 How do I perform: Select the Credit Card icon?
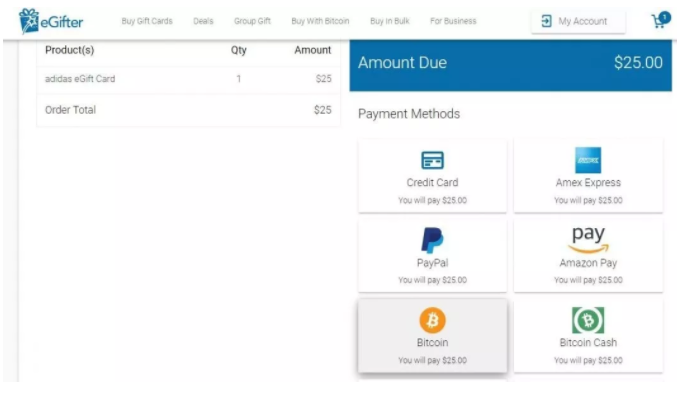tap(432, 160)
